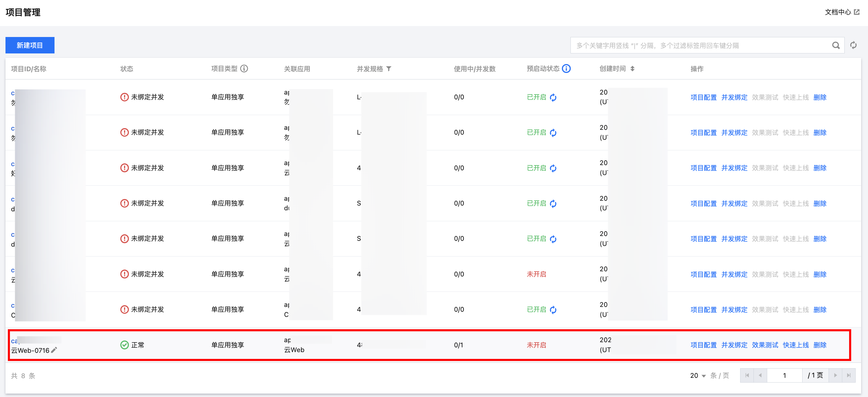Open 项目配置 for the second row
Screen dimensions: 868x397
coord(703,133)
